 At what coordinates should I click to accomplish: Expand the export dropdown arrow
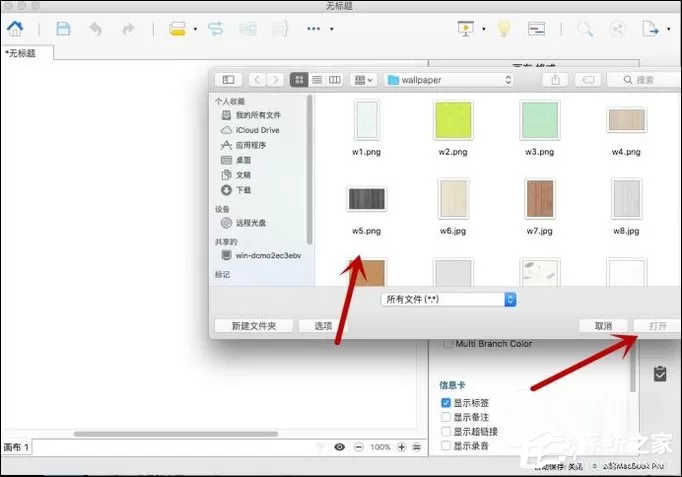pos(669,29)
